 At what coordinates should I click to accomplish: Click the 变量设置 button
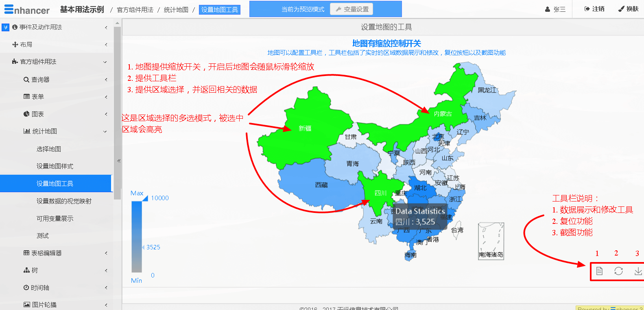[x=351, y=9]
